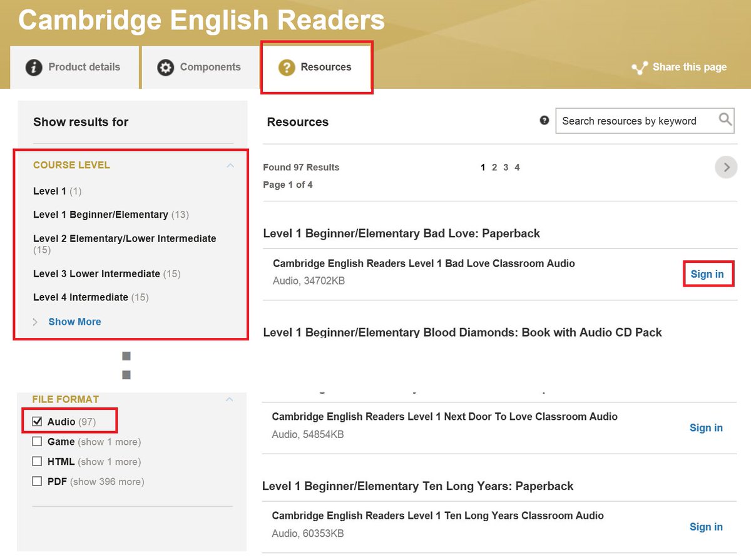Click Blood Diamonds Book with Audio CD heading
This screenshot has width=751, height=560.
click(462, 332)
